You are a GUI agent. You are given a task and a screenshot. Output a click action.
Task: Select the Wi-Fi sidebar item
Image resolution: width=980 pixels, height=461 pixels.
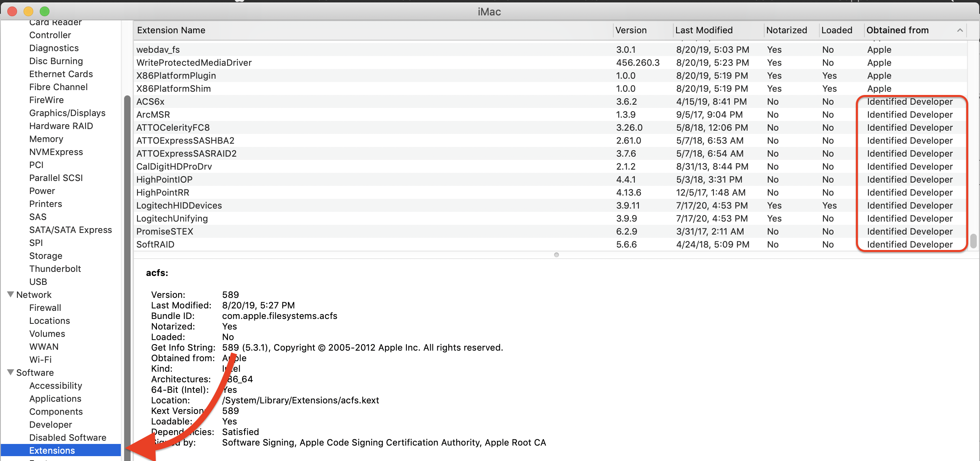pyautogui.click(x=40, y=360)
